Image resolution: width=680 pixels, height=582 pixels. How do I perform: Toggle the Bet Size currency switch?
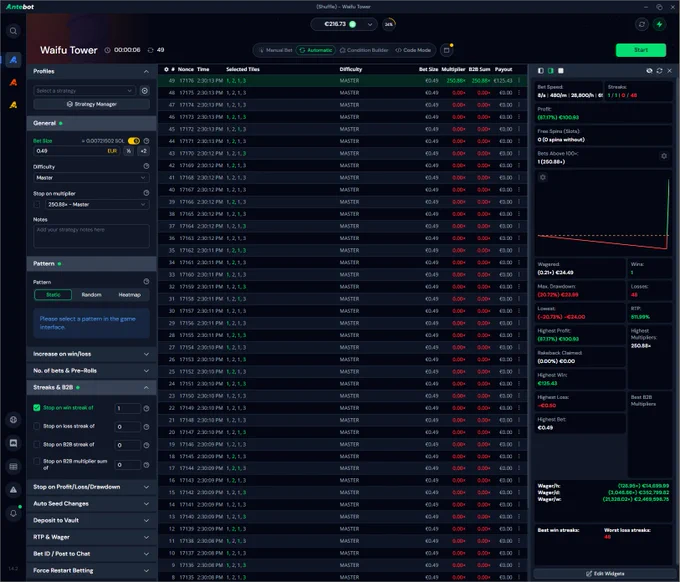(x=134, y=141)
